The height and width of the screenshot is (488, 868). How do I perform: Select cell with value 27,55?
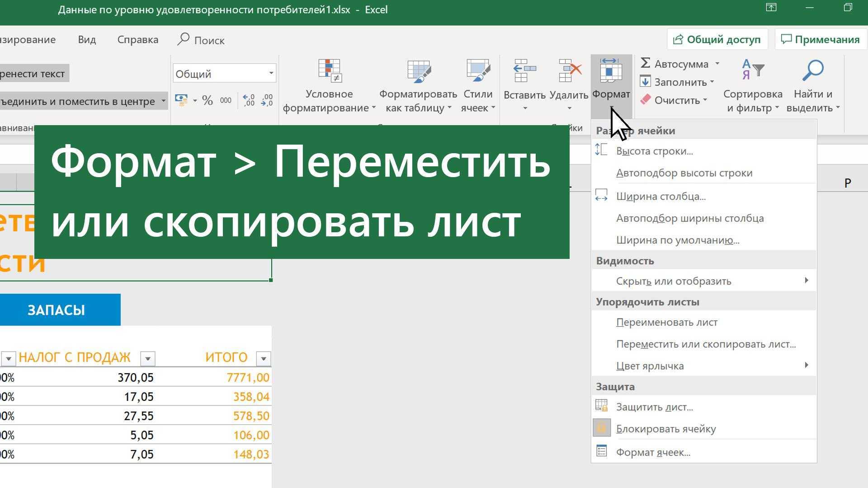(x=139, y=416)
